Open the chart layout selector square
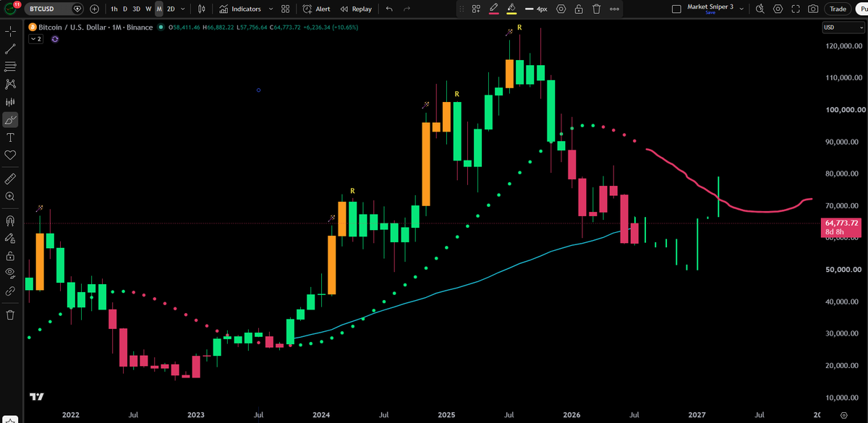The width and height of the screenshot is (868, 423). pos(676,9)
